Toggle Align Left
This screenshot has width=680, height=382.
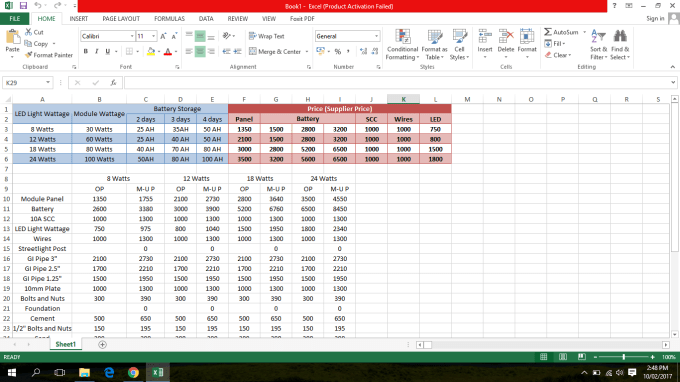(x=189, y=52)
